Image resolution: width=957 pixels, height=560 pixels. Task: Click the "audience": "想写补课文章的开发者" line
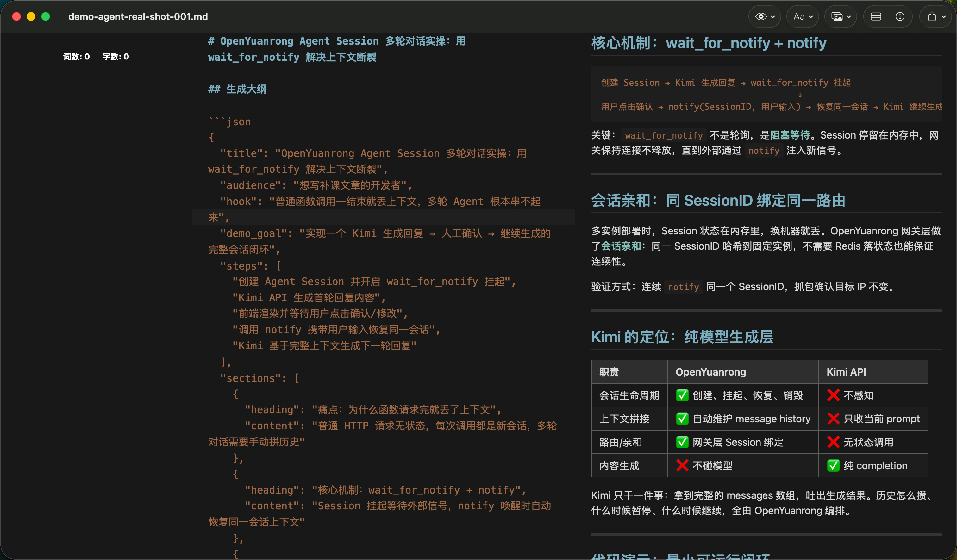316,185
